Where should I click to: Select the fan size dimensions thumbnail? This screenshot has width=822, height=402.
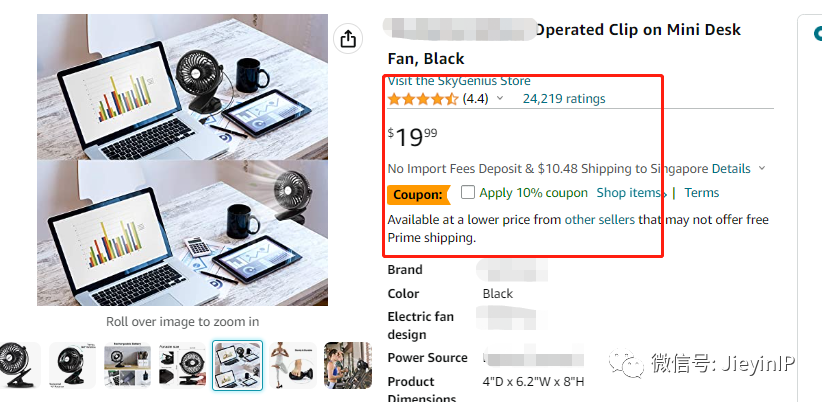pyautogui.click(x=183, y=366)
